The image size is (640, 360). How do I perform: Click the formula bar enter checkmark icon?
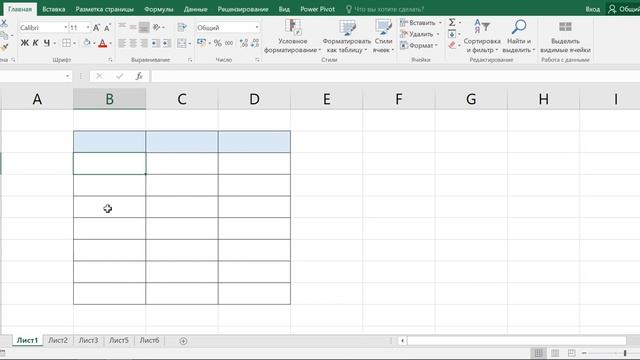pyautogui.click(x=119, y=76)
